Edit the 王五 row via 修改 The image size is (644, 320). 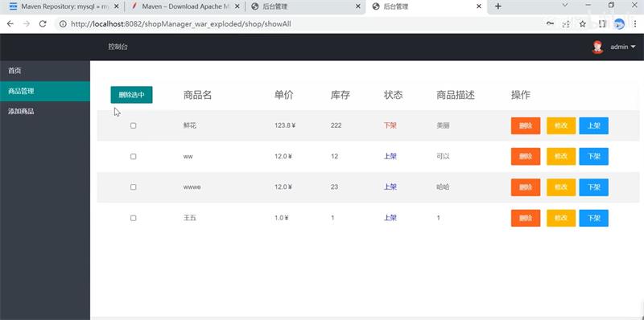tap(561, 218)
